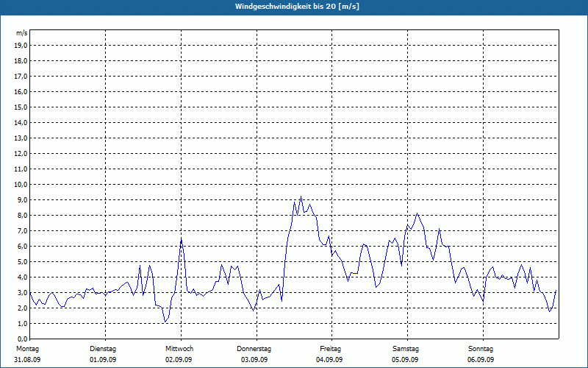This screenshot has height=368, width=588.
Task: Select the 2,0 y-axis label
Action: [21, 308]
